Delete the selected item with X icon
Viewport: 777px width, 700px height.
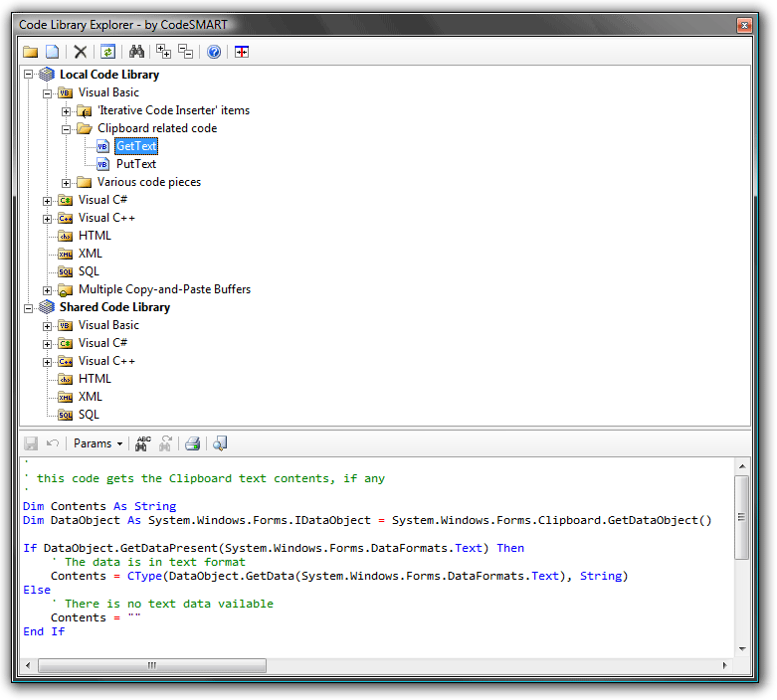(x=81, y=52)
